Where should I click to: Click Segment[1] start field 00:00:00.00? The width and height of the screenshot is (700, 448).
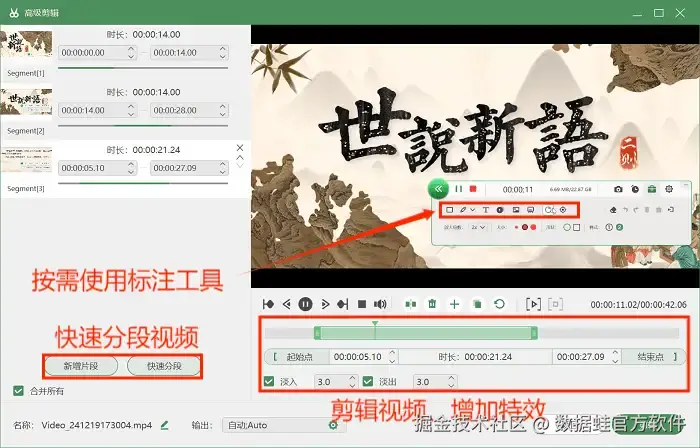97,53
